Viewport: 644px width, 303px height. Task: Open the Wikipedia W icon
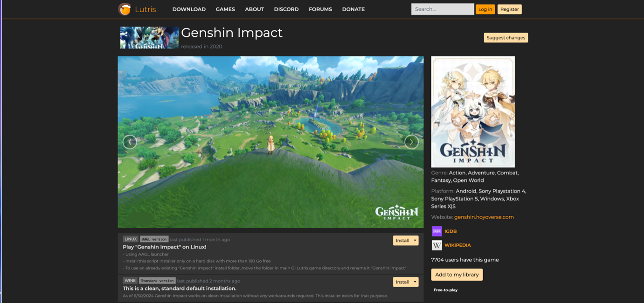pos(436,245)
